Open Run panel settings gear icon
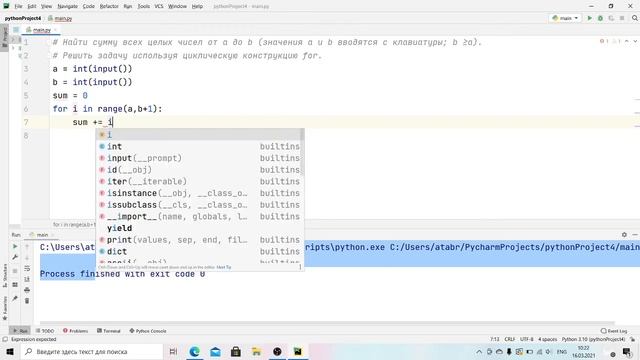640x360 pixels. 624,235
